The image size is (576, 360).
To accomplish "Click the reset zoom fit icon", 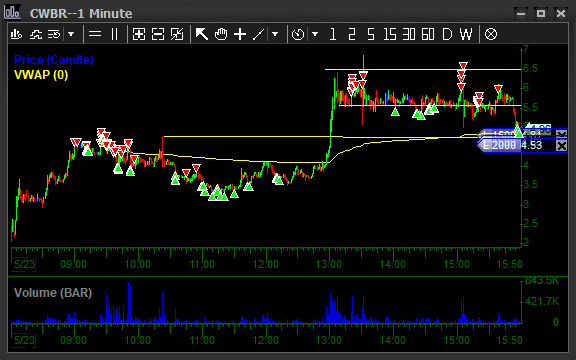I will 177,35.
